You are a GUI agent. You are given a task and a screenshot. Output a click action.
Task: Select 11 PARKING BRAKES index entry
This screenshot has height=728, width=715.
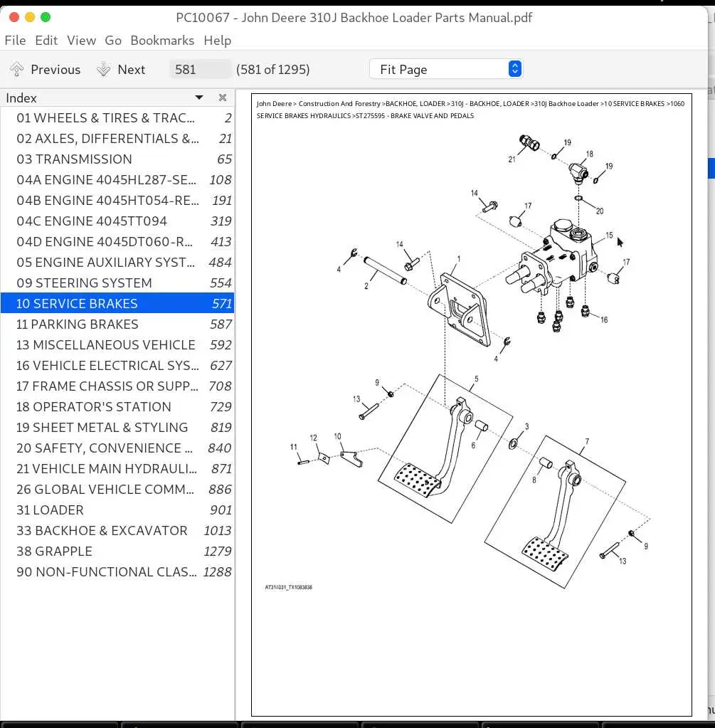(117, 325)
